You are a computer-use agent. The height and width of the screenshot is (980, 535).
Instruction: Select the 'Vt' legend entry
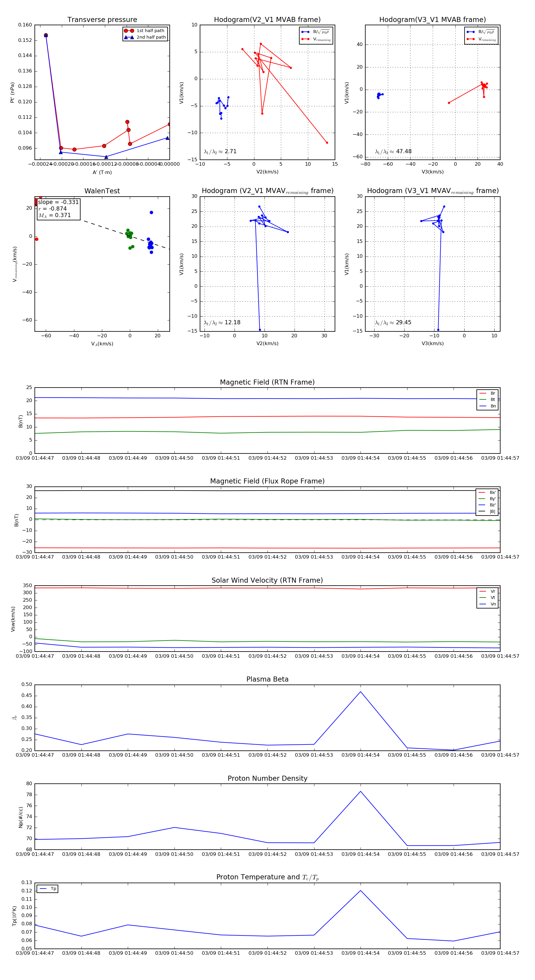(x=487, y=598)
